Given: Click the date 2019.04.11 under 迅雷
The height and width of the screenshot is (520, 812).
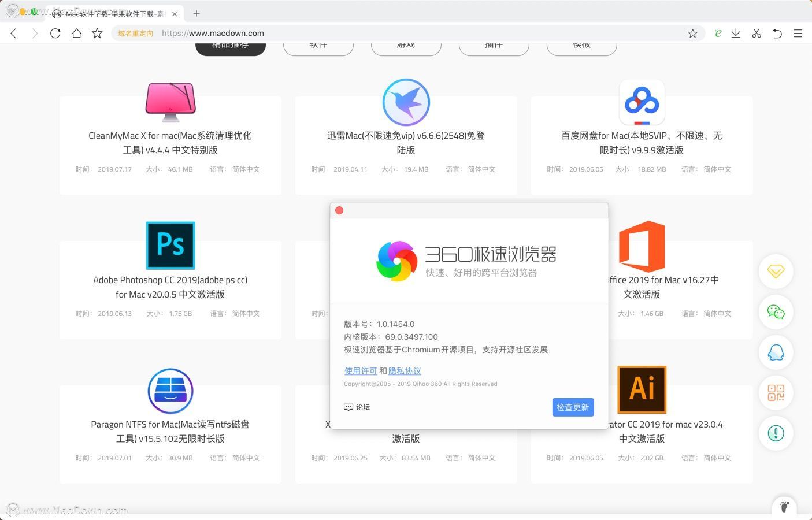Looking at the screenshot, I should coord(350,169).
